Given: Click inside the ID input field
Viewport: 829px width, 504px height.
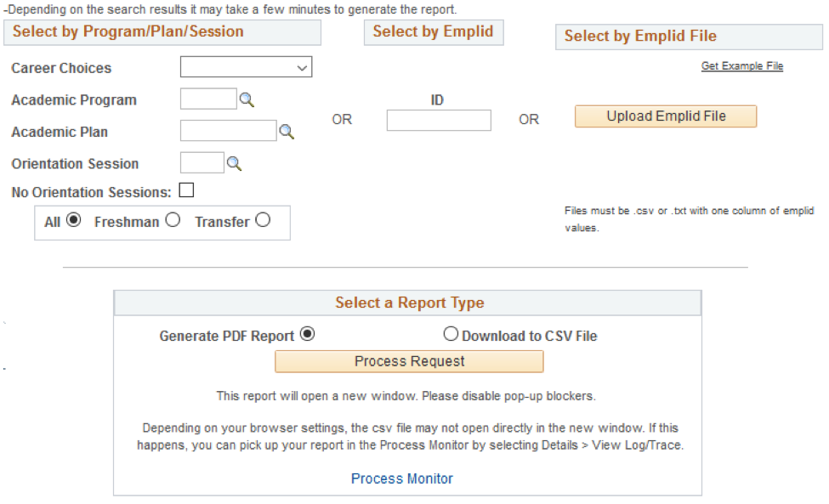Looking at the screenshot, I should (x=438, y=120).
